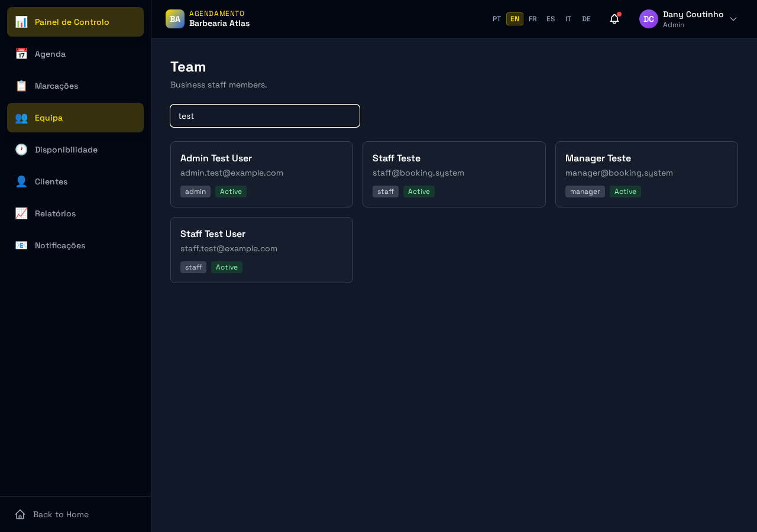
Task: Select the EN language option
Action: click(x=515, y=19)
